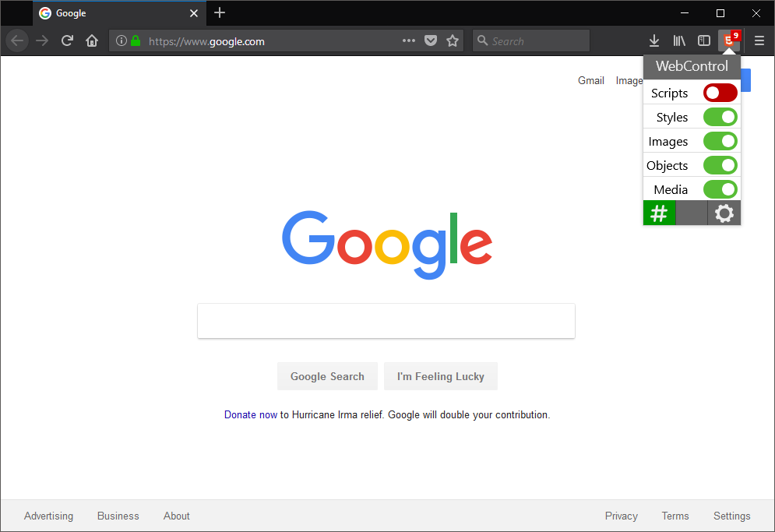This screenshot has height=532, width=775.
Task: Open the Business footer link
Action: tap(118, 516)
